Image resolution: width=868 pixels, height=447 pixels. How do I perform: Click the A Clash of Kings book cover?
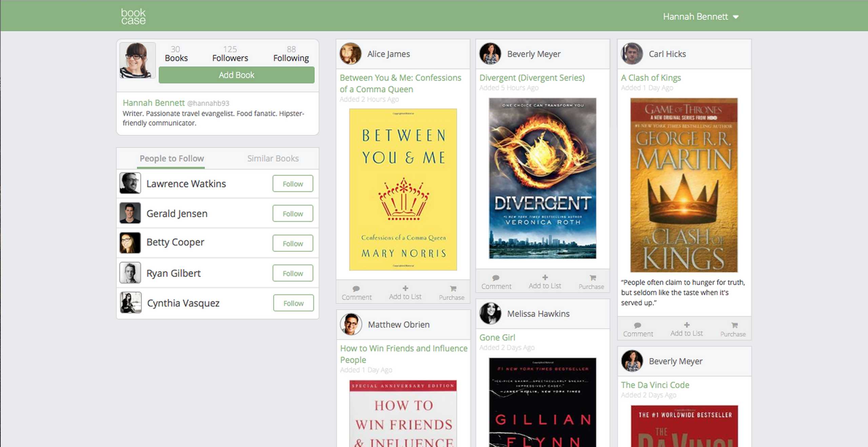684,185
